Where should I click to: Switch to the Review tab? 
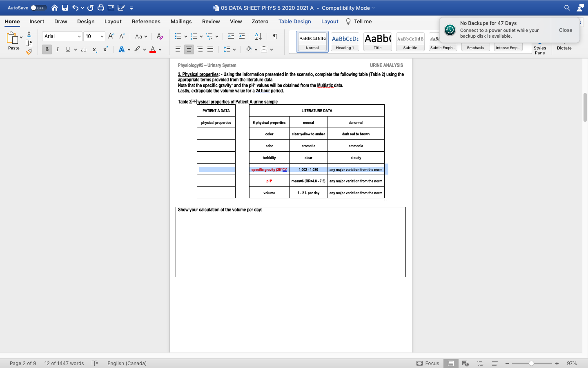coord(211,22)
